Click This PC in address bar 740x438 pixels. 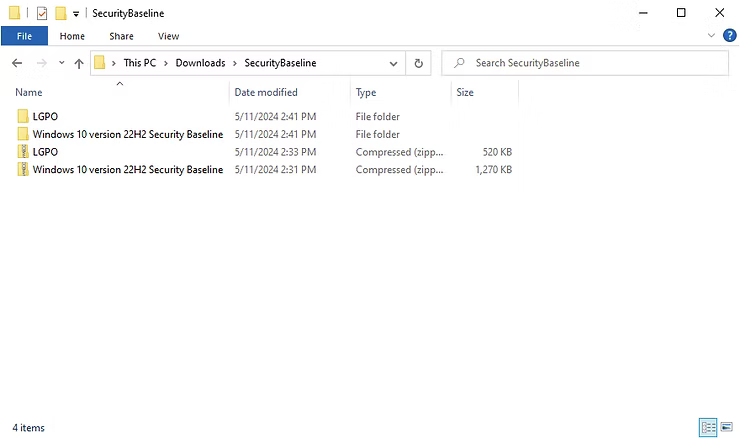(x=140, y=63)
